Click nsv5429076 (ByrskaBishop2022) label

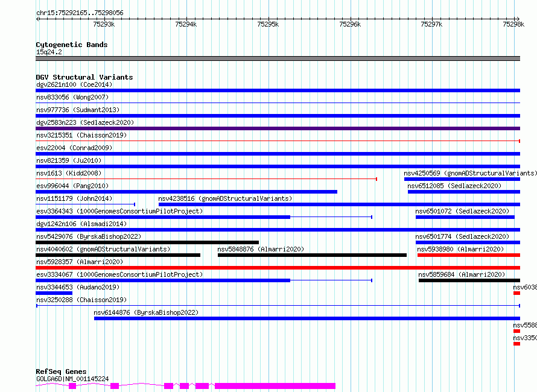tap(89, 236)
